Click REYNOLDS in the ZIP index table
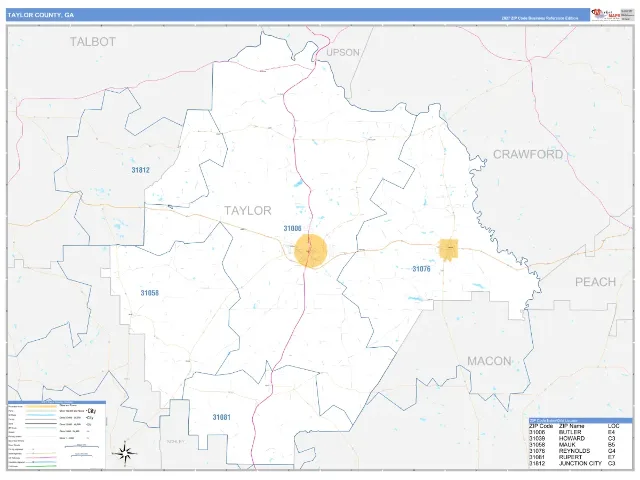 point(574,451)
